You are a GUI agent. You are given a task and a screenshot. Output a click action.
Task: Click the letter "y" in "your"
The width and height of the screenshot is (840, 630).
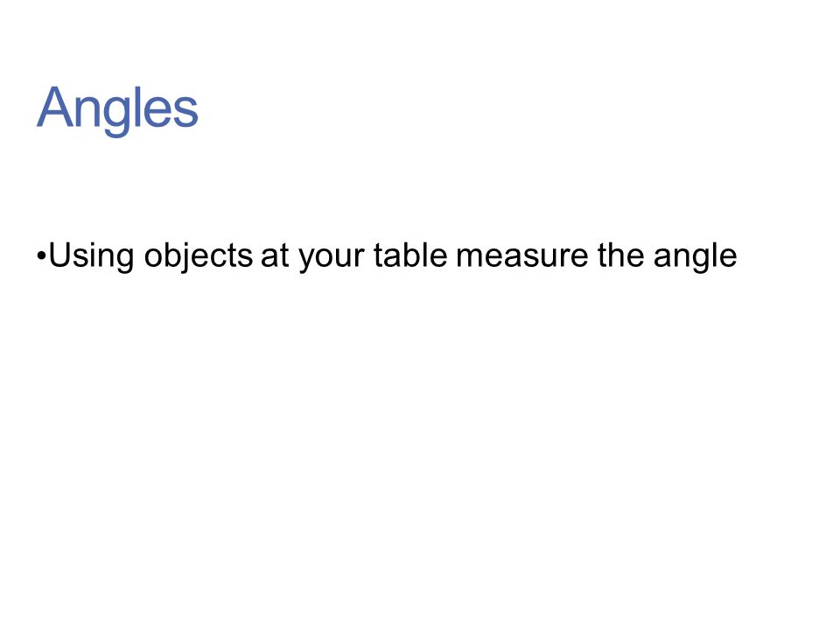306,261
